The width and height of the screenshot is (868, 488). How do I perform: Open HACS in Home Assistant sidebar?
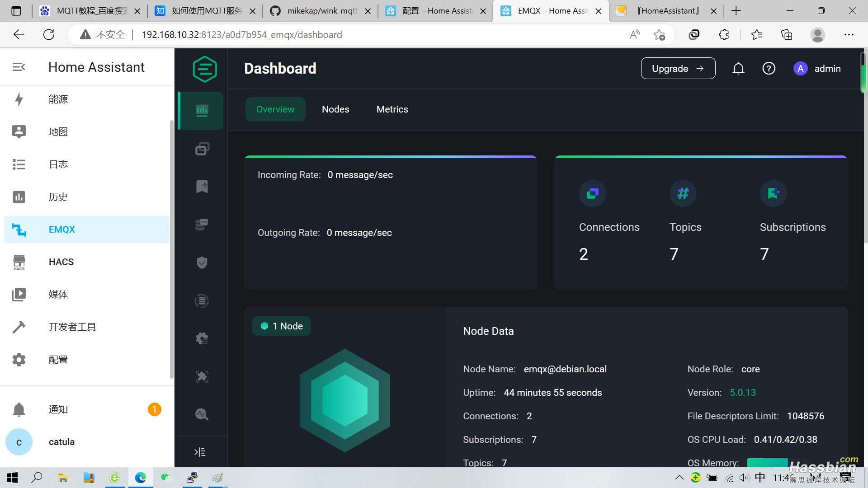coord(86,262)
